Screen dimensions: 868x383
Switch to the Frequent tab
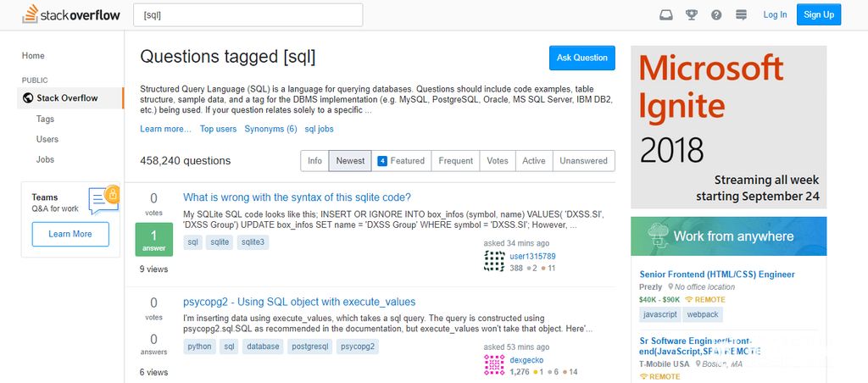(455, 160)
